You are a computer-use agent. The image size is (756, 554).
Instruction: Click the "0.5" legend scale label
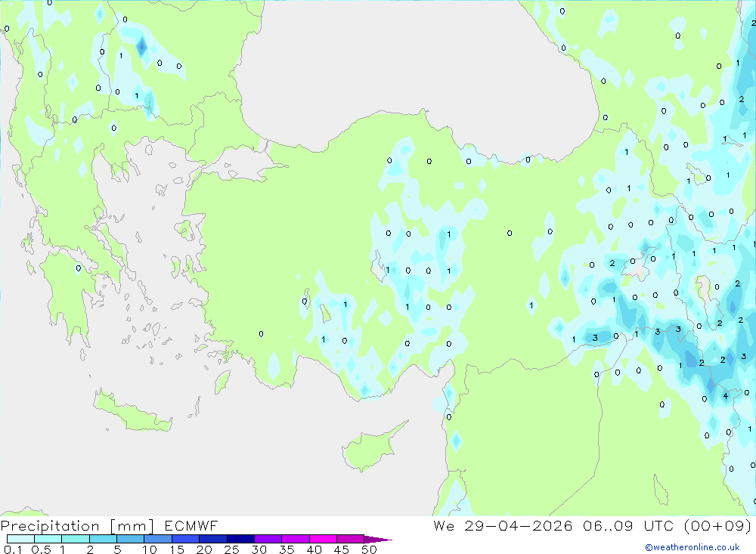pos(41,549)
